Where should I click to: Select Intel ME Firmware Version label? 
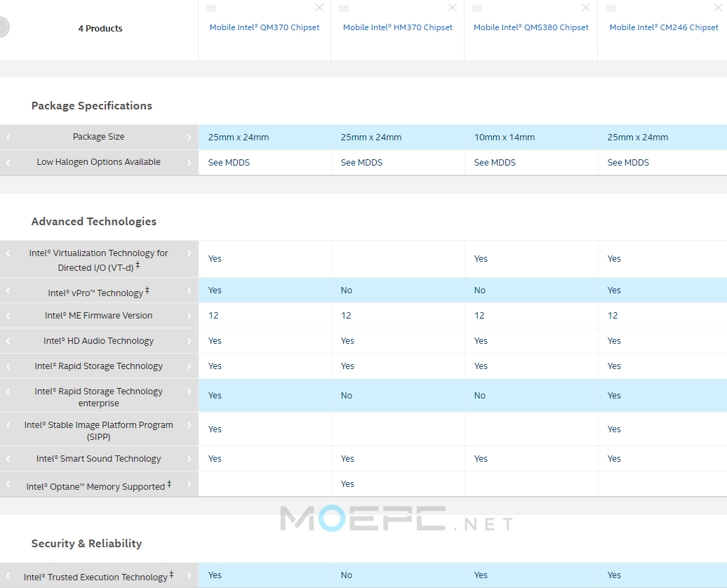99,315
